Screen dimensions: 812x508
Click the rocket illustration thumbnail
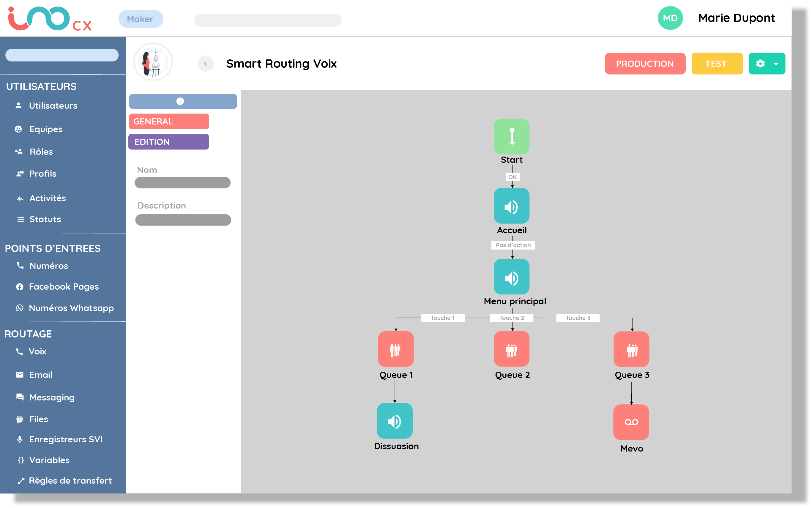tap(153, 62)
